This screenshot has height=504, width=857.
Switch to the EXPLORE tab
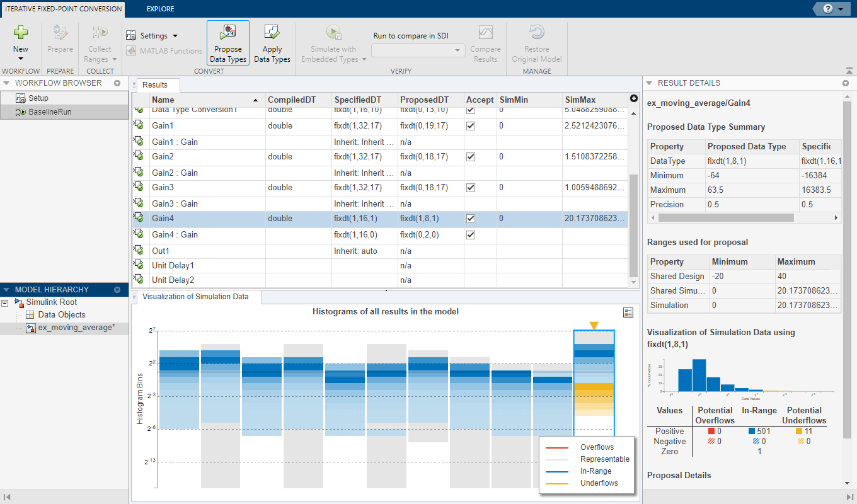[x=160, y=9]
